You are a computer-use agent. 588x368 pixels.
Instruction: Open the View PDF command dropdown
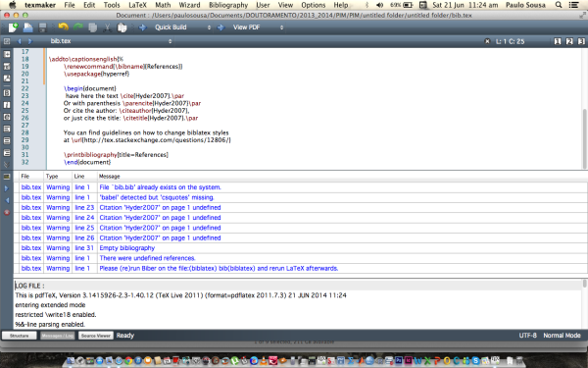[x=258, y=27]
